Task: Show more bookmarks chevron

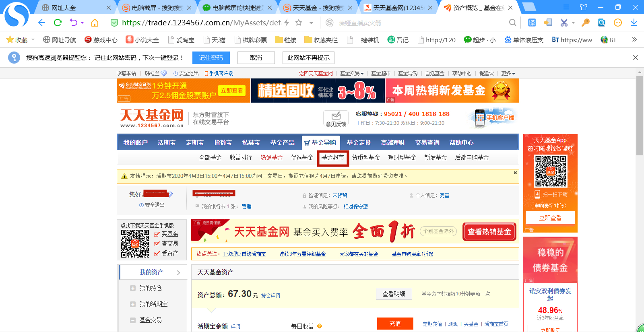Action: pos(634,39)
